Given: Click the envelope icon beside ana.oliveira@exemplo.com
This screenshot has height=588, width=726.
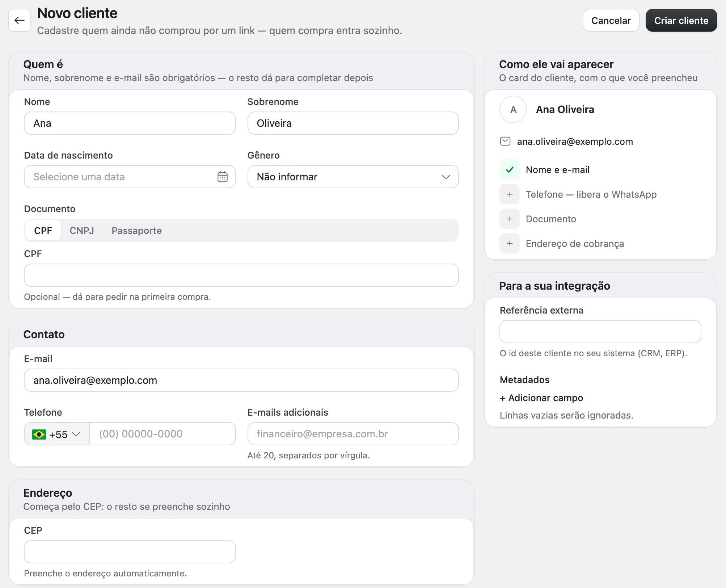Looking at the screenshot, I should (x=505, y=141).
